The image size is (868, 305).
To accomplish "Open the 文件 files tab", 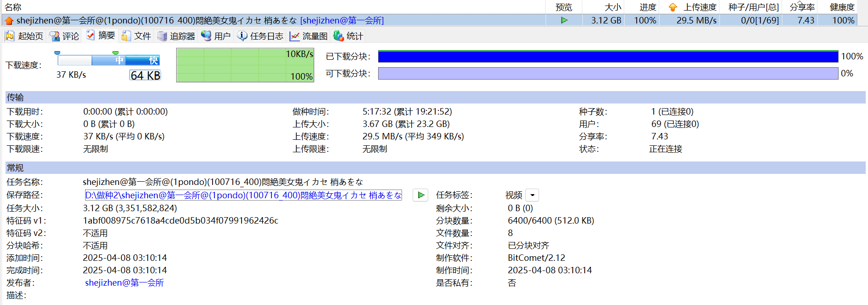I will point(136,36).
